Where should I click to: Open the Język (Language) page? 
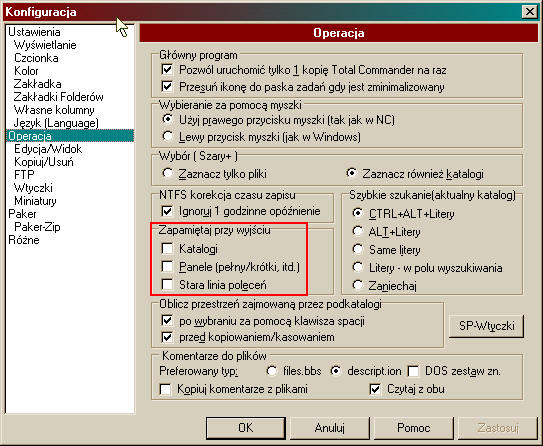click(x=56, y=123)
